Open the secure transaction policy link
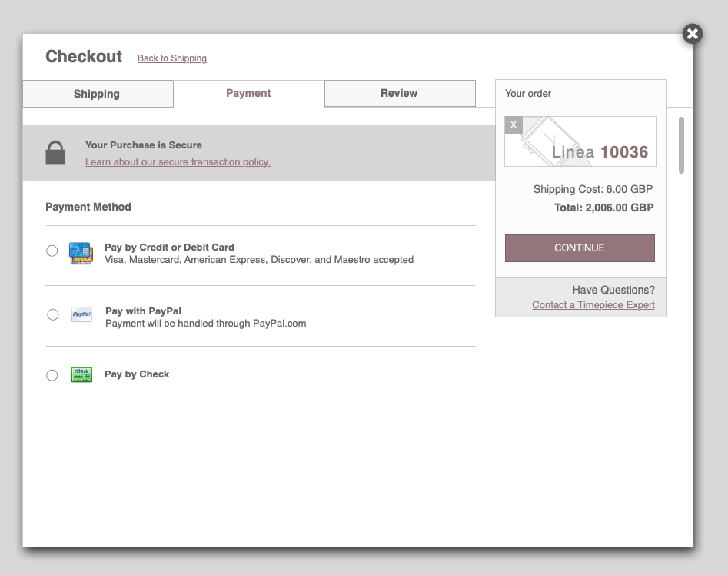Screen dimensions: 728x575 (x=178, y=162)
